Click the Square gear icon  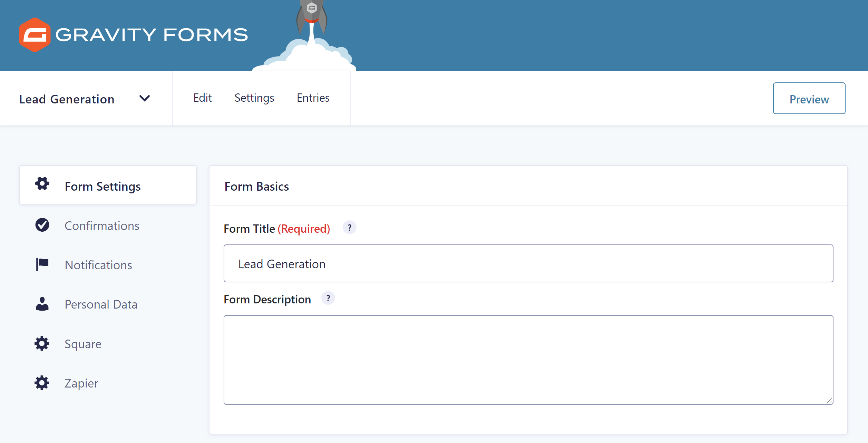click(x=42, y=343)
